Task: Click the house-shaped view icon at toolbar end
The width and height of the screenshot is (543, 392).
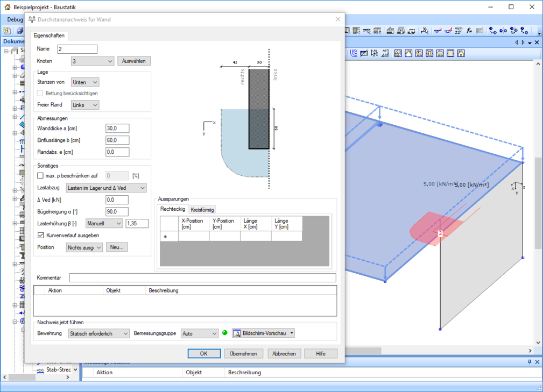Action: 461,53
